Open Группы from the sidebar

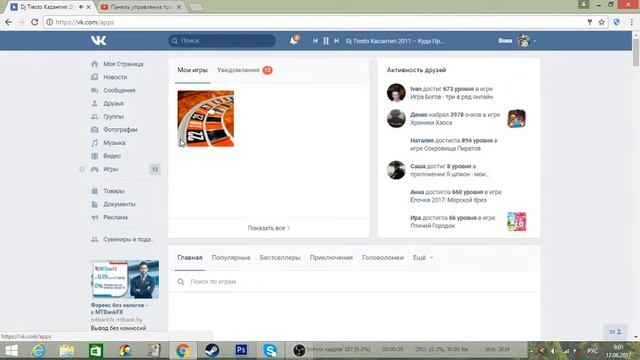[113, 116]
